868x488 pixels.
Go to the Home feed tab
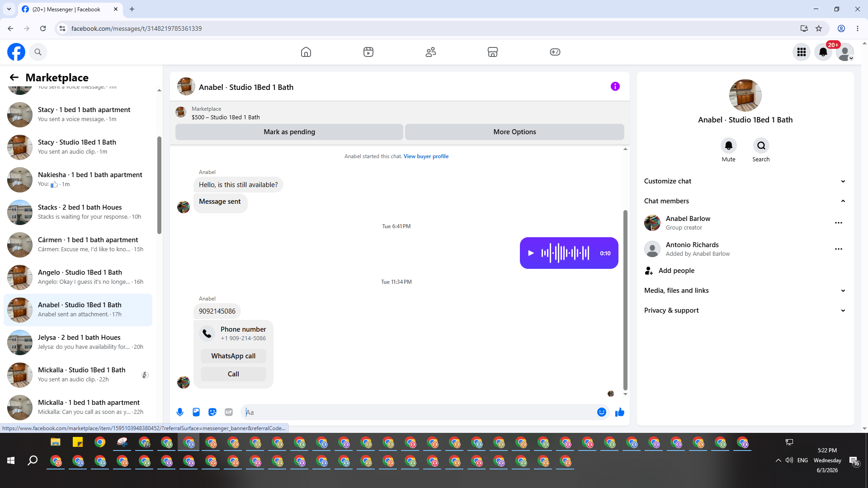click(x=306, y=52)
